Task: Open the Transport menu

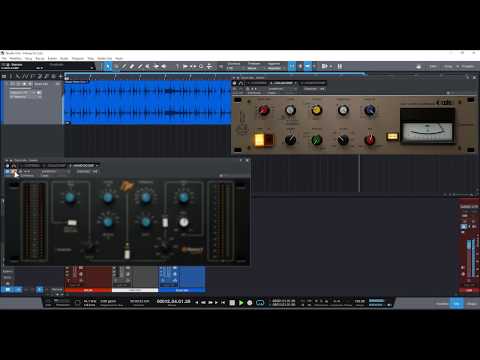Action: (78, 58)
